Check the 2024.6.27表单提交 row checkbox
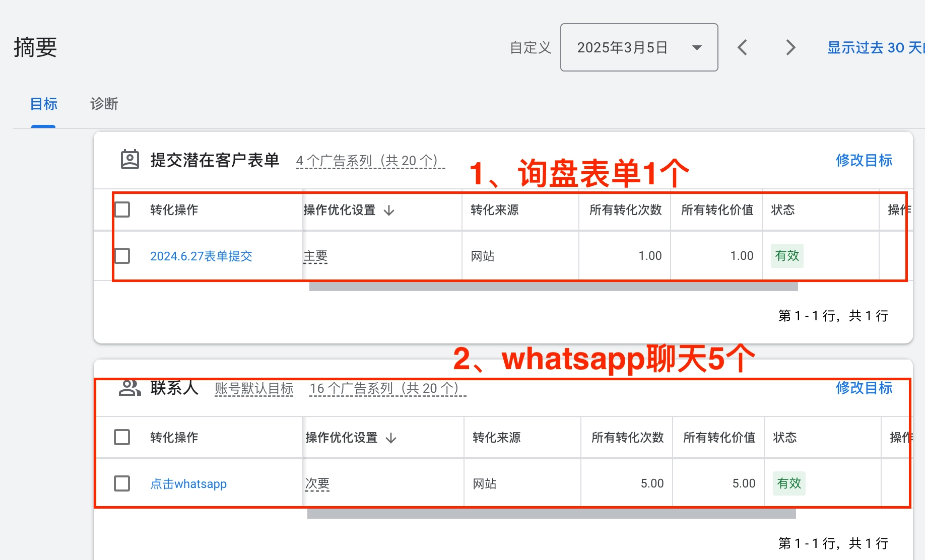The image size is (925, 560). tap(122, 256)
